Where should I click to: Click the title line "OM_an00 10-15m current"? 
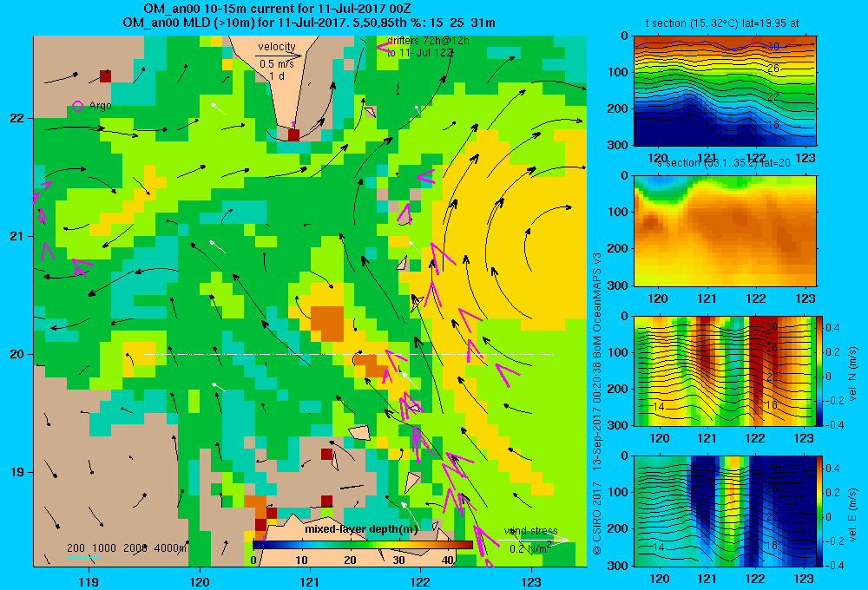(x=277, y=9)
